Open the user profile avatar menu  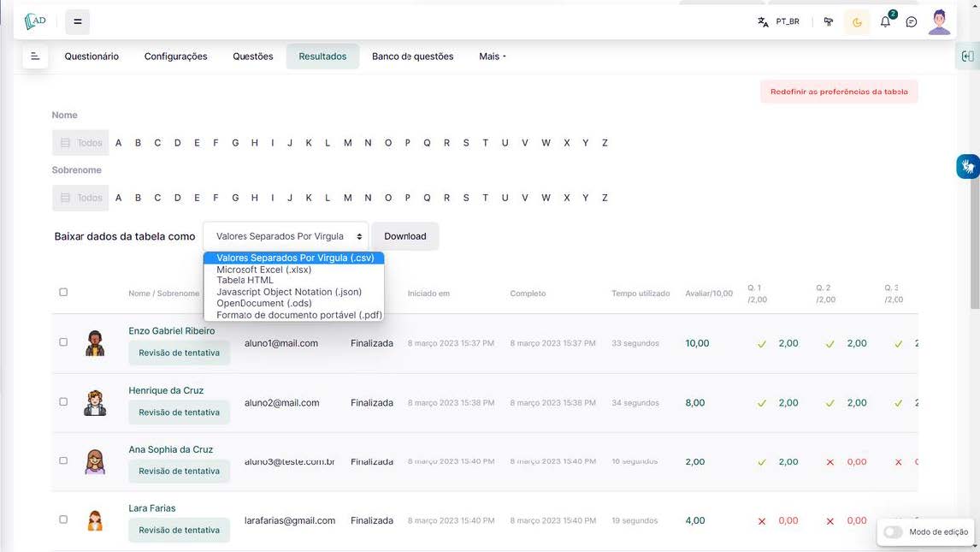[x=939, y=22]
